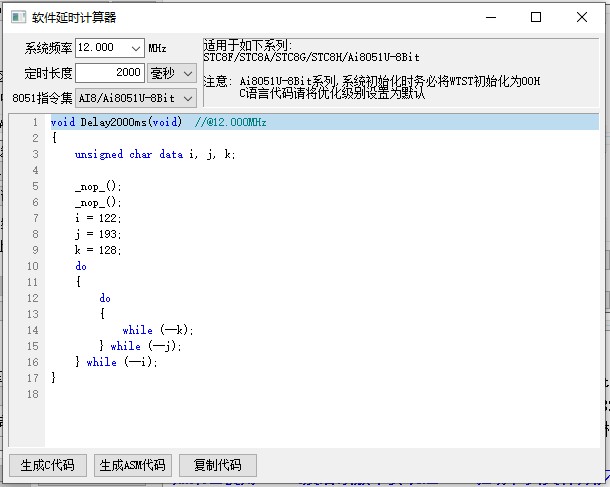The width and height of the screenshot is (610, 487).
Task: Maximize the 软件延时计算器 window
Action: click(x=536, y=17)
